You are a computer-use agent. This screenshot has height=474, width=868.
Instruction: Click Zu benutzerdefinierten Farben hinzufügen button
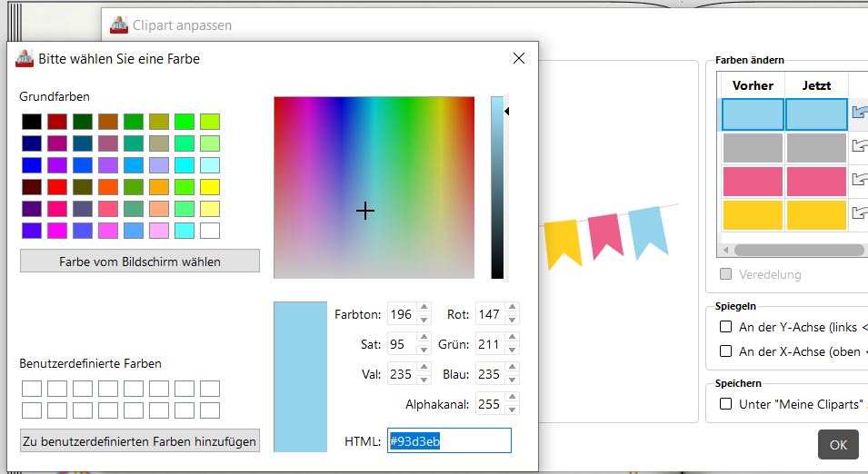click(x=140, y=441)
